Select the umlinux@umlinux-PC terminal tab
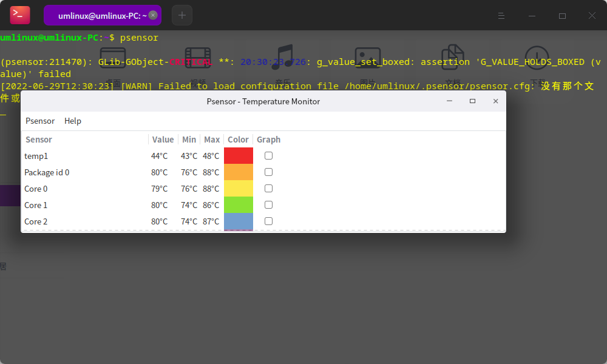Screen dimensions: 607x364 [x=102, y=15]
